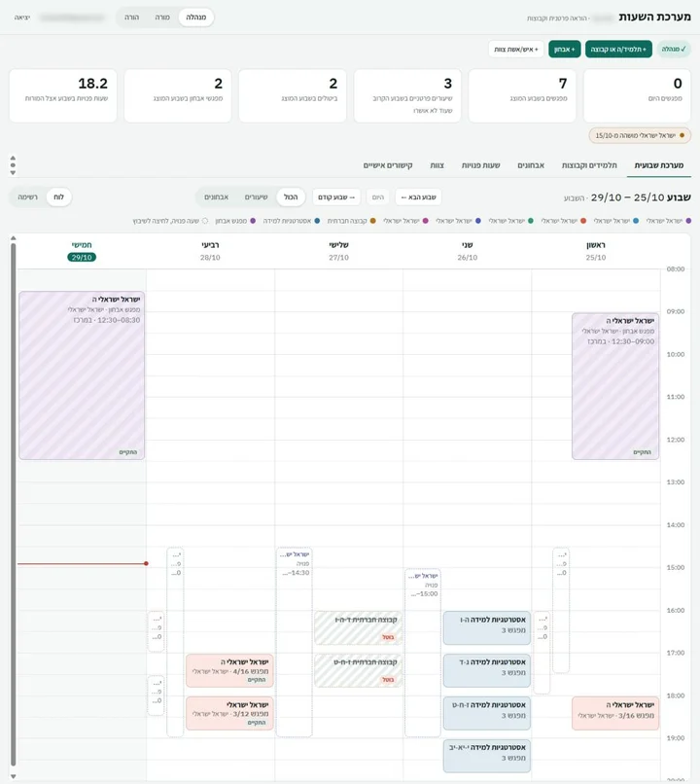This screenshot has height=784, width=700.
Task: Switch role to מנהלה
Action: [x=195, y=17]
